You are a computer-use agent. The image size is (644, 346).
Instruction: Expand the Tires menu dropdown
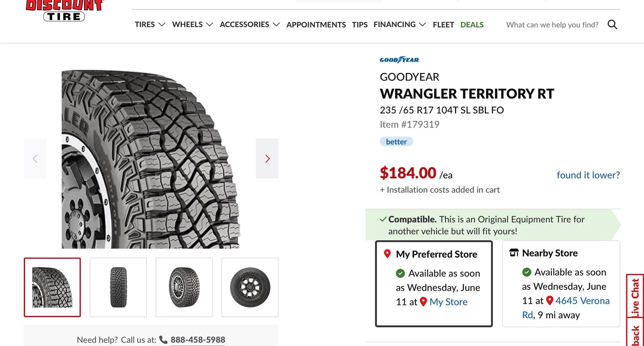coord(150,25)
